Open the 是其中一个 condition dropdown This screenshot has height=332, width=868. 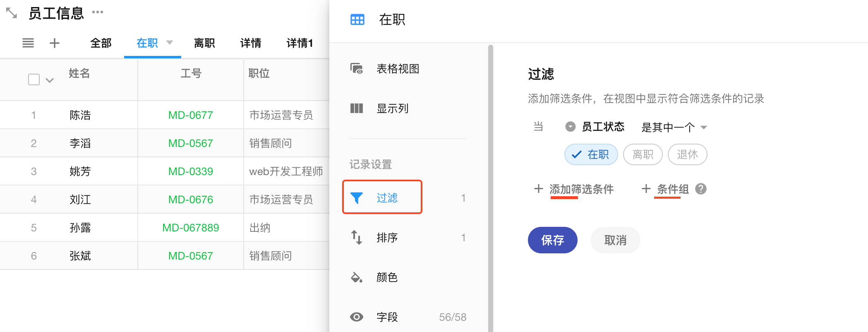click(674, 127)
